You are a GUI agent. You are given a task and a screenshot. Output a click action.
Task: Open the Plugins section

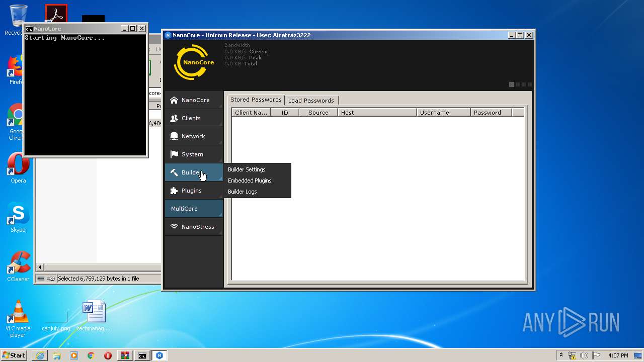pyautogui.click(x=194, y=191)
